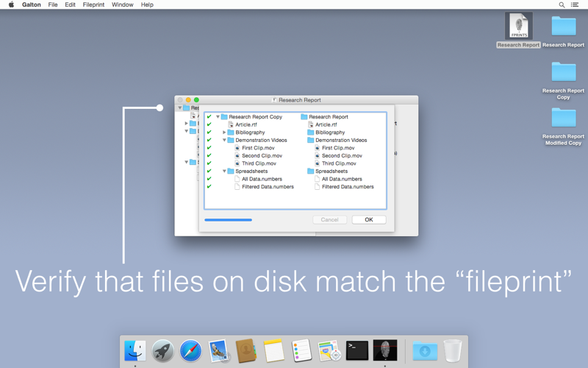Open the File menu
This screenshot has height=368, width=588.
52,4
